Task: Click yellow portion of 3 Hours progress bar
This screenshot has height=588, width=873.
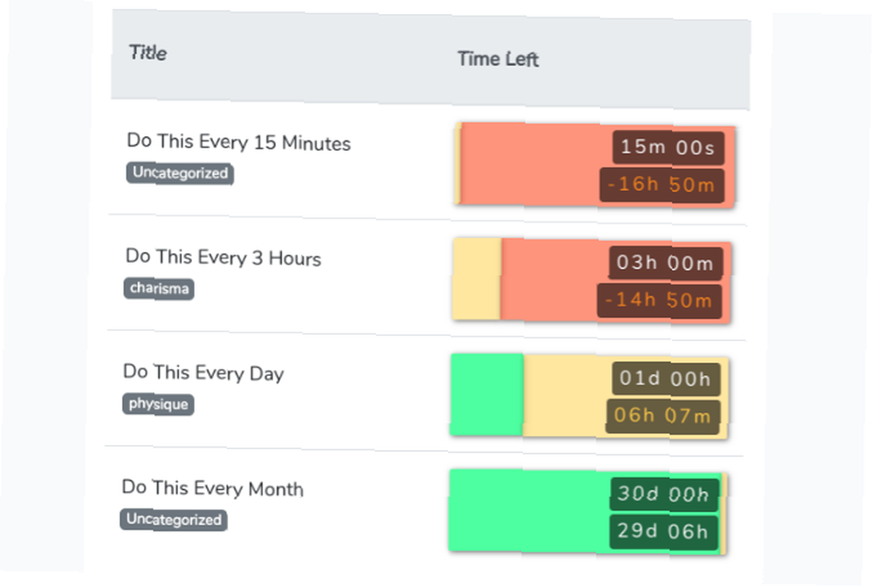Action: [x=477, y=278]
